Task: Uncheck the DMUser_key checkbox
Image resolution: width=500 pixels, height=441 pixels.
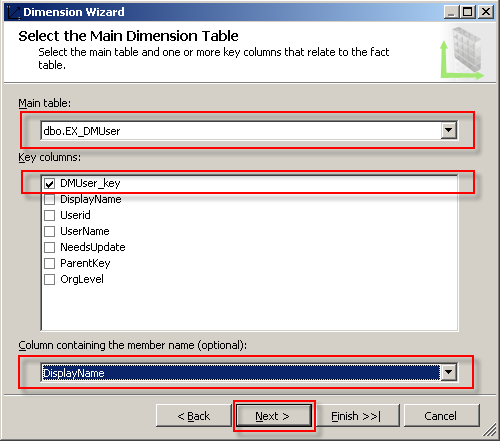Action: point(49,183)
